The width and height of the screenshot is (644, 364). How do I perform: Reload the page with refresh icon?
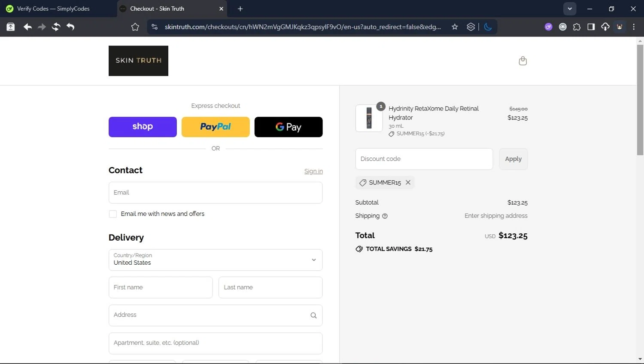[x=56, y=27]
